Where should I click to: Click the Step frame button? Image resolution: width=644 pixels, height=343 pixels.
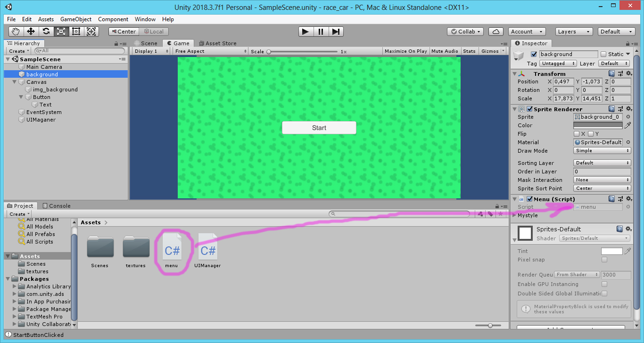coord(336,32)
